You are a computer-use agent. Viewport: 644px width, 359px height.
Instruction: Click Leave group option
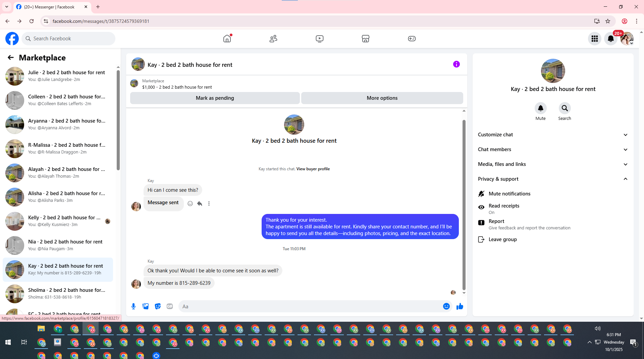point(553,239)
